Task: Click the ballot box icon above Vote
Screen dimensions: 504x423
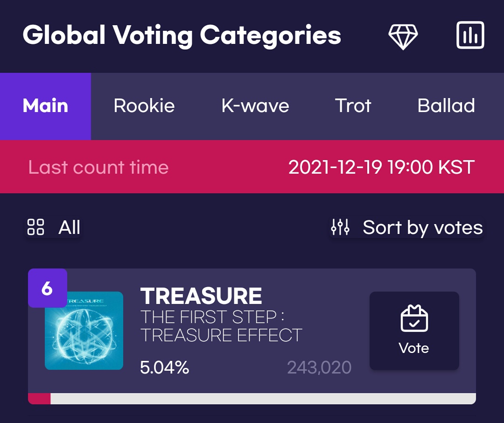Action: click(x=414, y=318)
